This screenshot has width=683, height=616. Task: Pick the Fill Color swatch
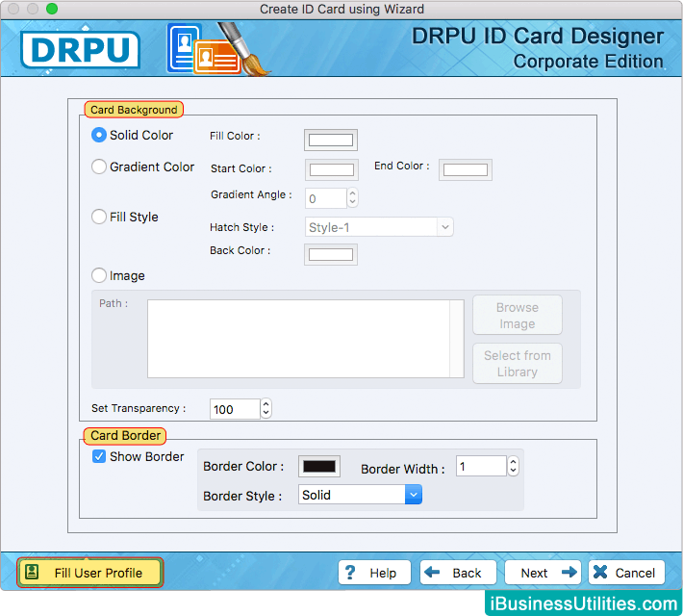pyautogui.click(x=331, y=140)
